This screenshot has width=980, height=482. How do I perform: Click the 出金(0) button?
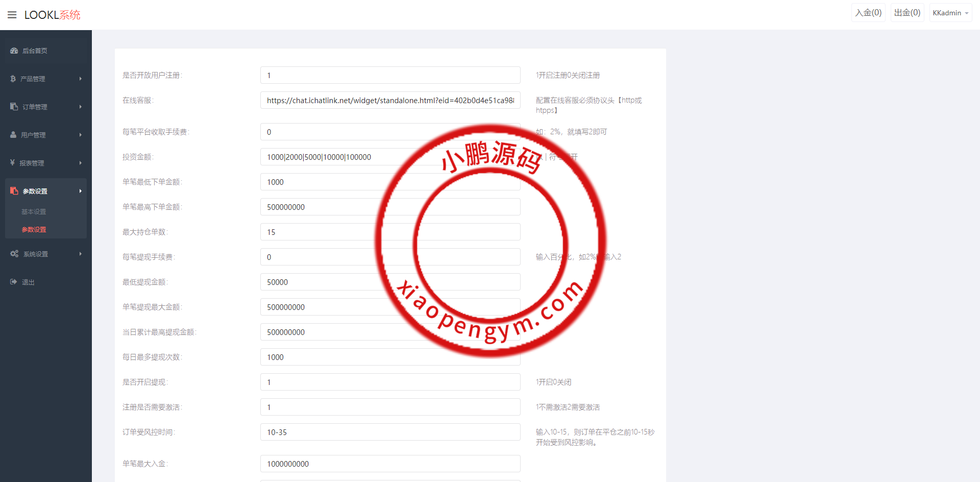[x=906, y=12]
